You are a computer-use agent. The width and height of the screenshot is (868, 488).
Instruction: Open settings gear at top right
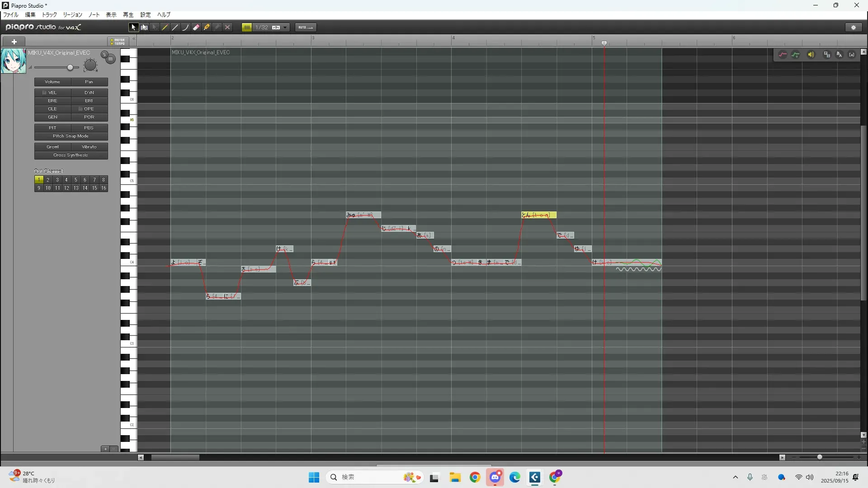coord(854,28)
